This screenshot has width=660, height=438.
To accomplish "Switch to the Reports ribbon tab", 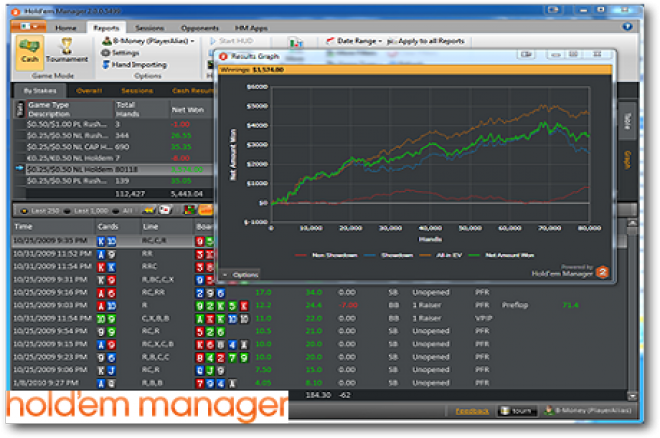I will click(106, 28).
